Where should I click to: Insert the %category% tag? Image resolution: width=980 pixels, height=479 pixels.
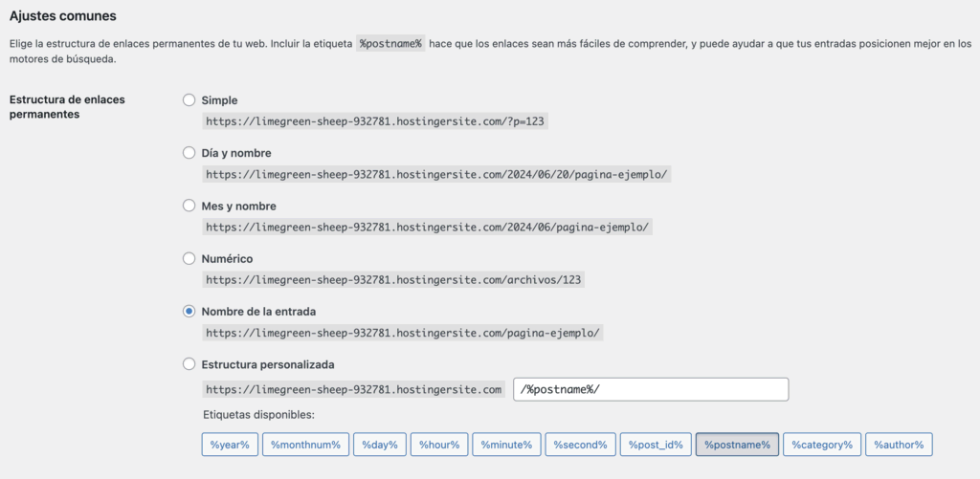[822, 445]
